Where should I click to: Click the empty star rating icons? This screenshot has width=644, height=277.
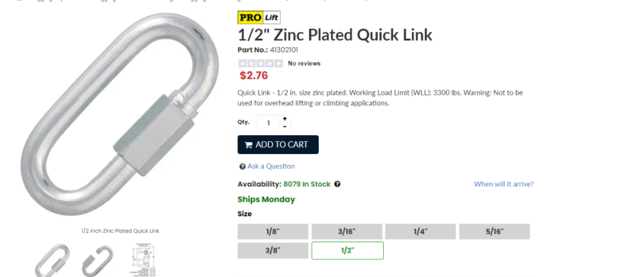tap(260, 63)
